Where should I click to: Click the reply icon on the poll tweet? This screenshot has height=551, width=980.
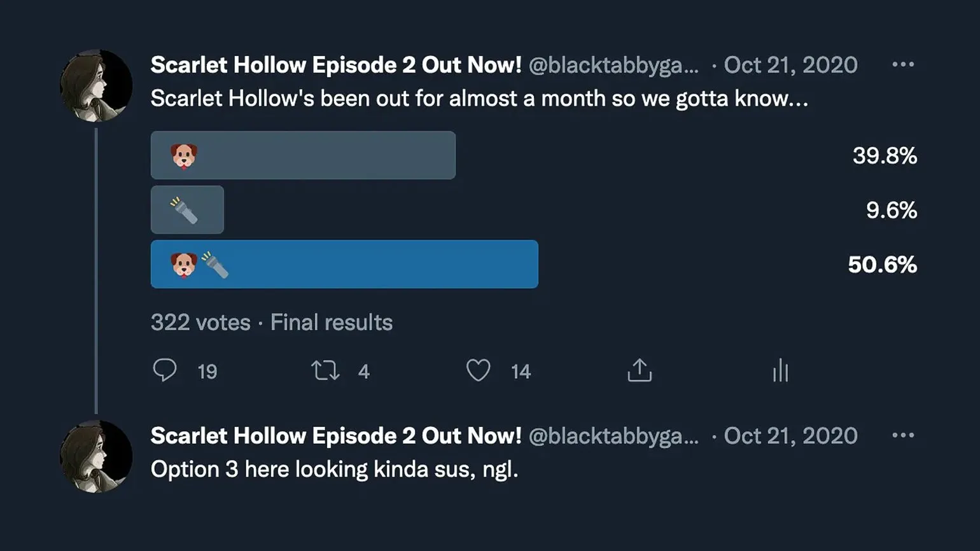165,370
